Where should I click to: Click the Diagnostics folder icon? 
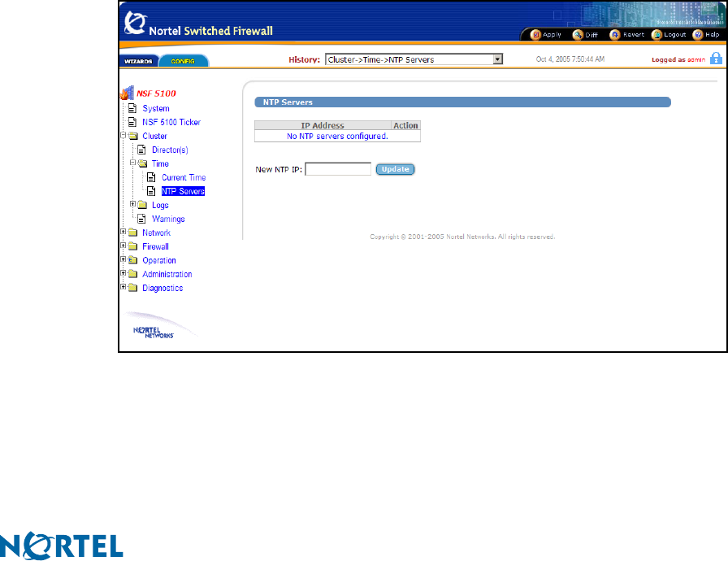click(132, 288)
